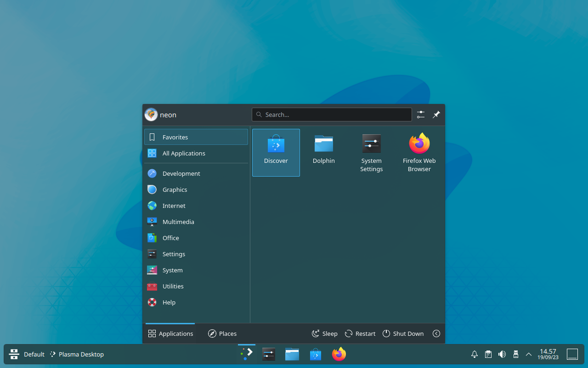The height and width of the screenshot is (368, 588).
Task: Open notifications from the system tray bell
Action: coord(474,354)
